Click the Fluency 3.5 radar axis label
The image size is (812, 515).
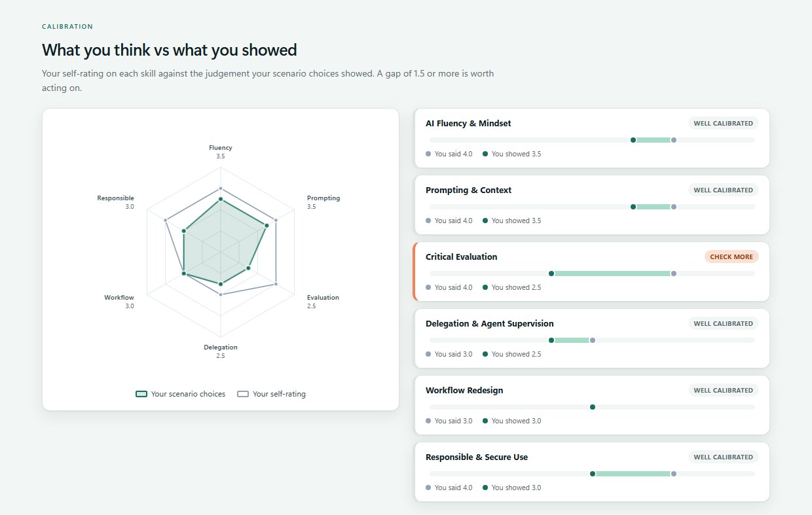pos(221,152)
